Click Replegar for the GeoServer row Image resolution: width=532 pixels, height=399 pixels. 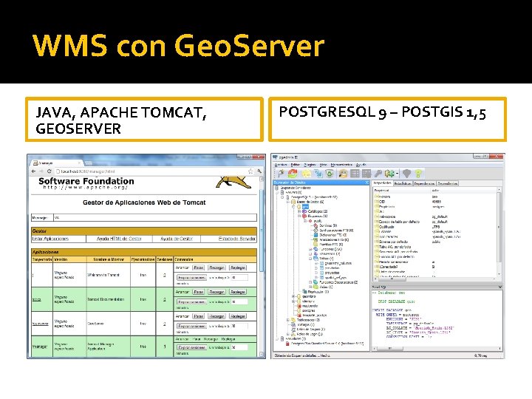point(238,316)
